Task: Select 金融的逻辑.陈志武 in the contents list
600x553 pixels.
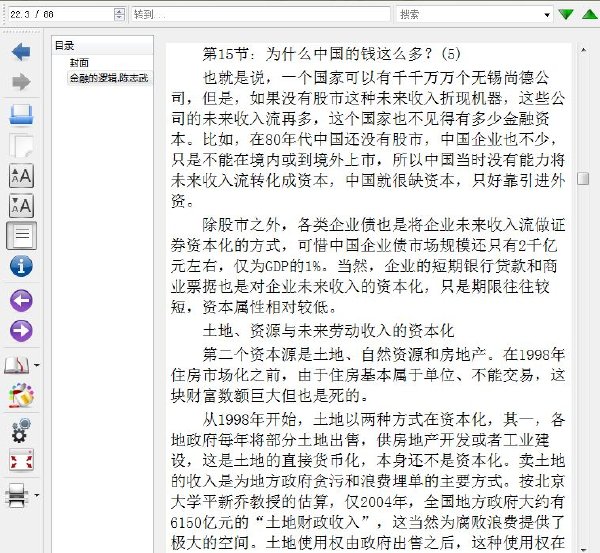Action: [109, 78]
